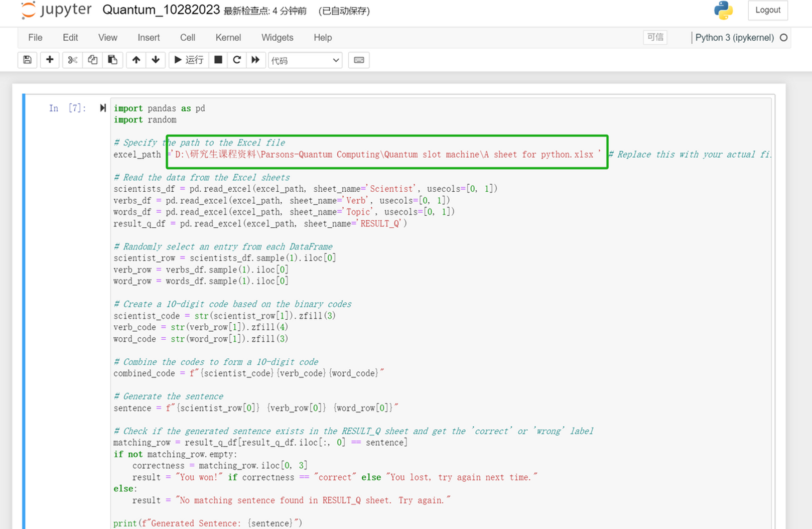Paste cells below icon
Viewport: 812px width, 529px height.
tap(112, 60)
